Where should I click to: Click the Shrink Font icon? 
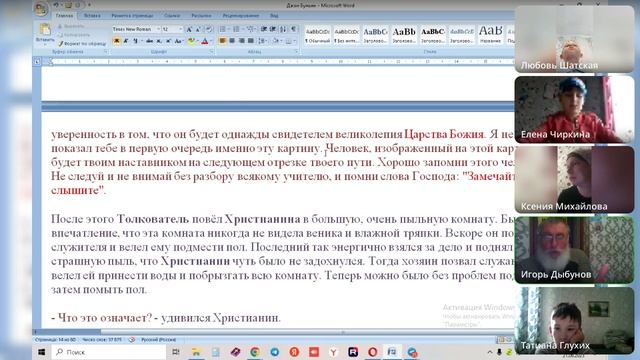(198, 29)
